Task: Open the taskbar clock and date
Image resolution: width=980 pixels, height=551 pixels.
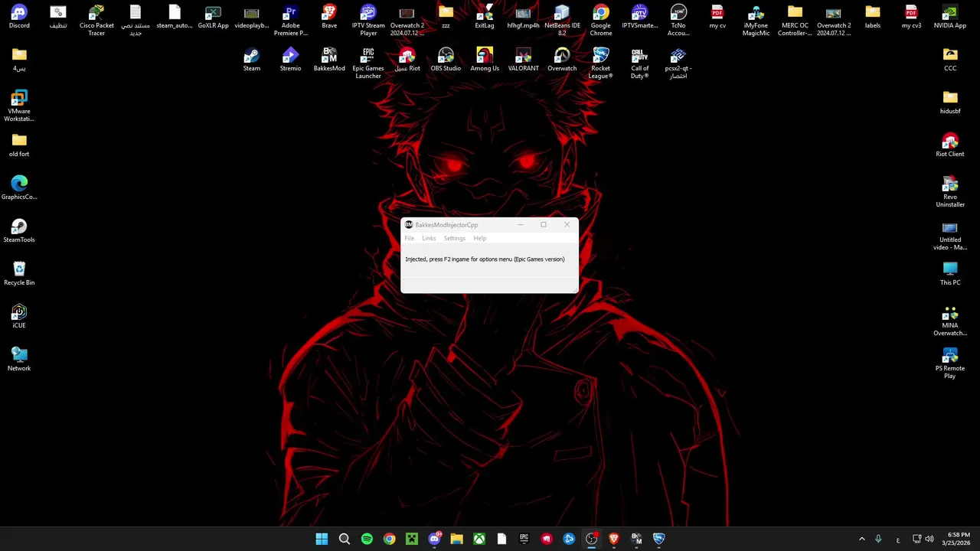Action: click(x=958, y=539)
